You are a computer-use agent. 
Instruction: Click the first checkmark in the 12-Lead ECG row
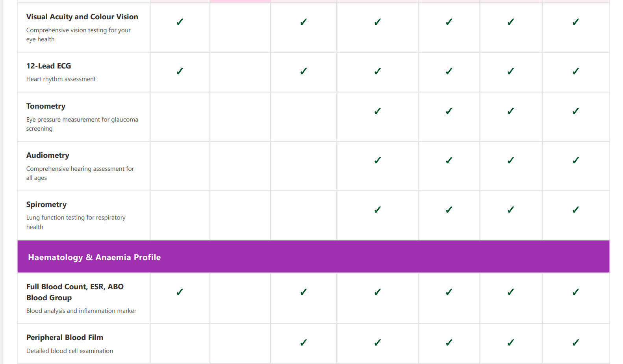180,71
